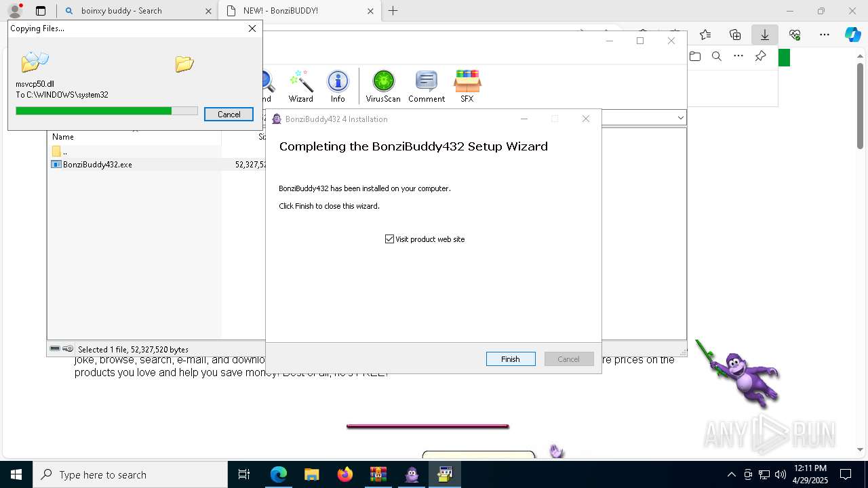Expand WinRAR address bar dropdown

[680, 118]
